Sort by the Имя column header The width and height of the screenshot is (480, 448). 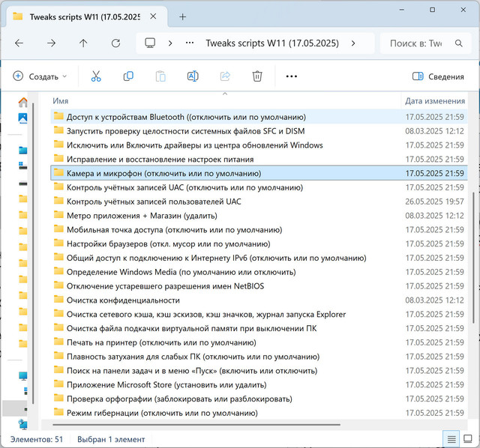point(60,101)
